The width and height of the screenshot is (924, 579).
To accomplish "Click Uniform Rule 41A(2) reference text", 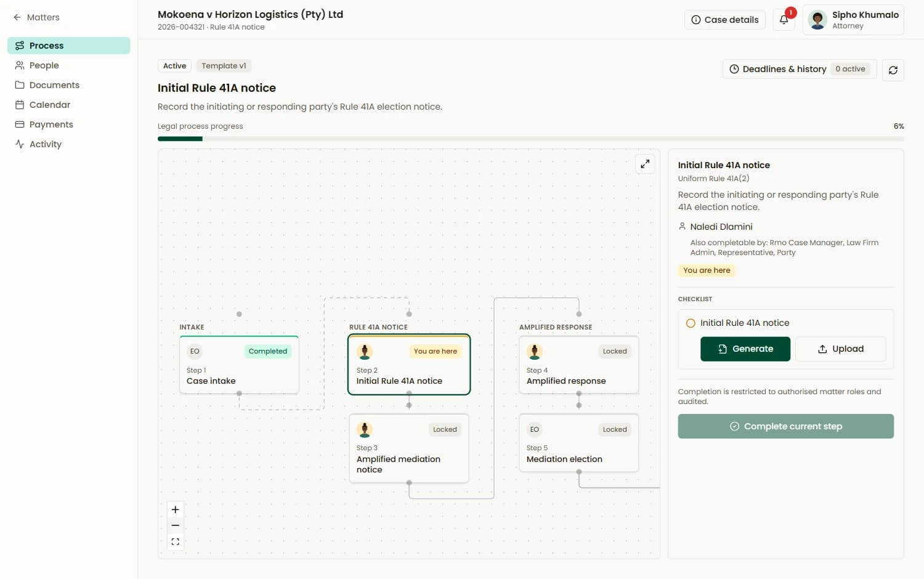I will (x=713, y=179).
